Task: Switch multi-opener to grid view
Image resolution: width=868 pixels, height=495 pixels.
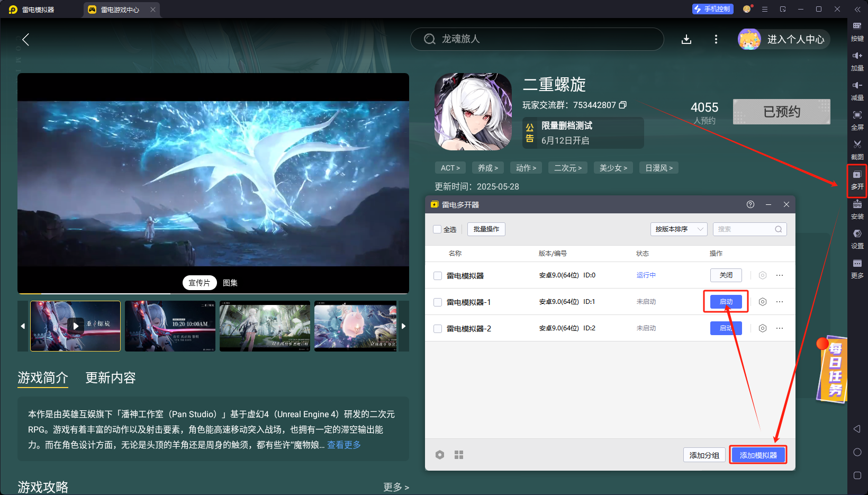Action: 459,455
